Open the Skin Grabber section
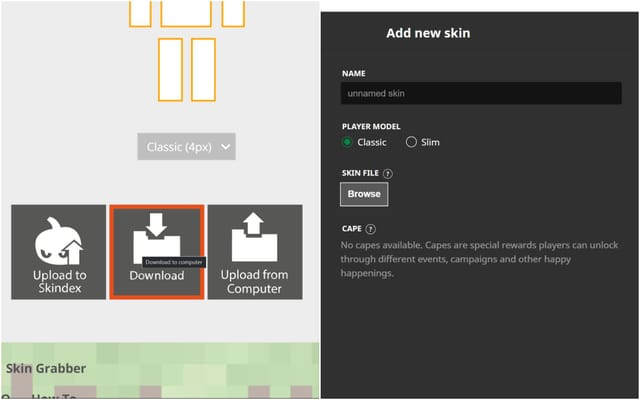 click(46, 369)
